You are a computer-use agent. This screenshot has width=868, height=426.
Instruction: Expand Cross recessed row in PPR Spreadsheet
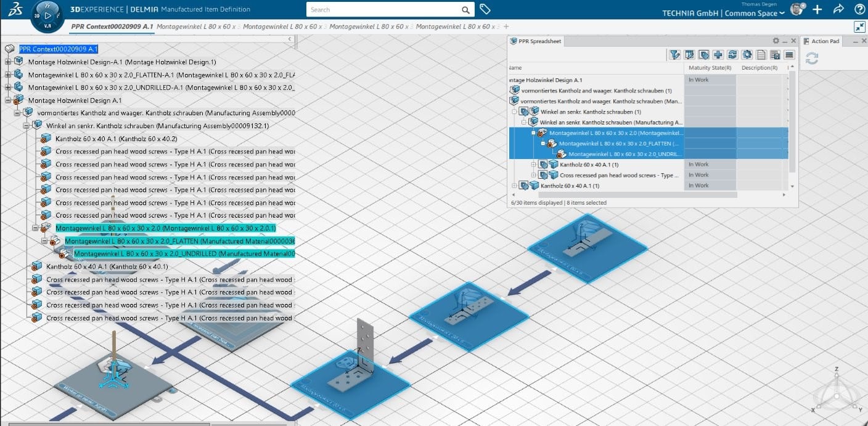tap(534, 175)
